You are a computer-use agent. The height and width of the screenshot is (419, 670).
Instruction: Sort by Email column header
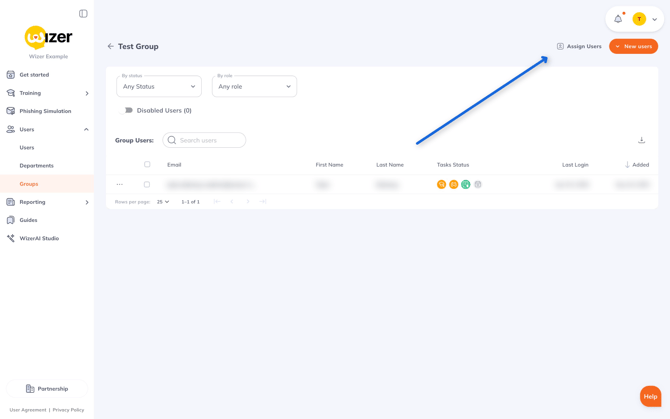pyautogui.click(x=174, y=165)
